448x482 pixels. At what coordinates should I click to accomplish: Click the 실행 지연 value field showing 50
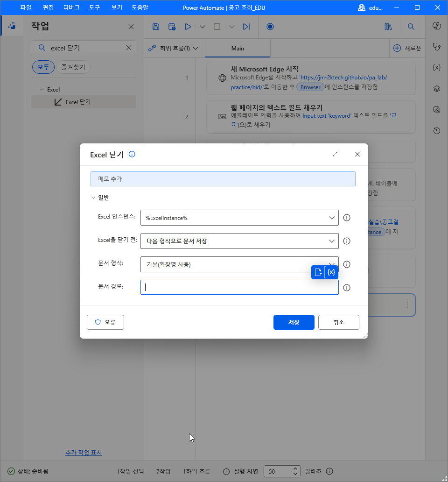pos(278,471)
